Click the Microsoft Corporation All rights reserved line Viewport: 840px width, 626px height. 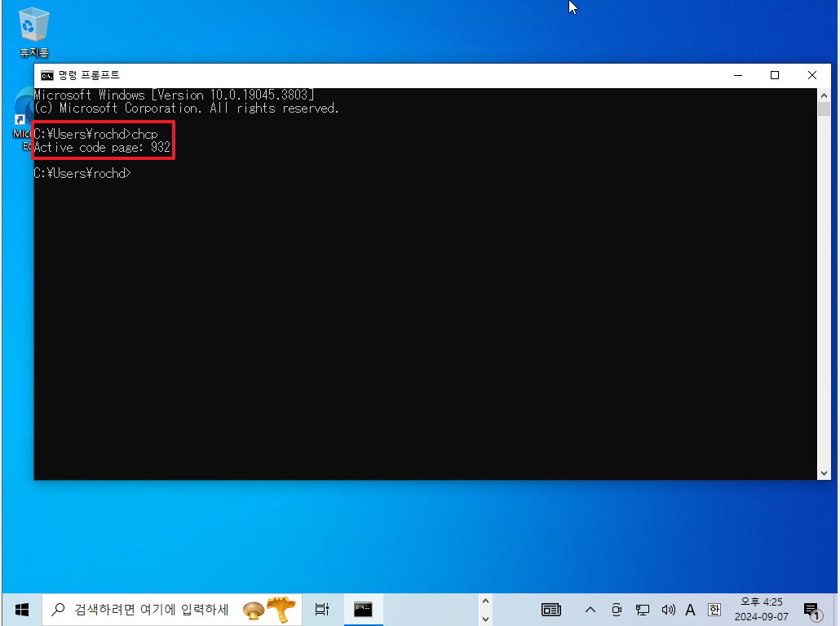pyautogui.click(x=187, y=109)
